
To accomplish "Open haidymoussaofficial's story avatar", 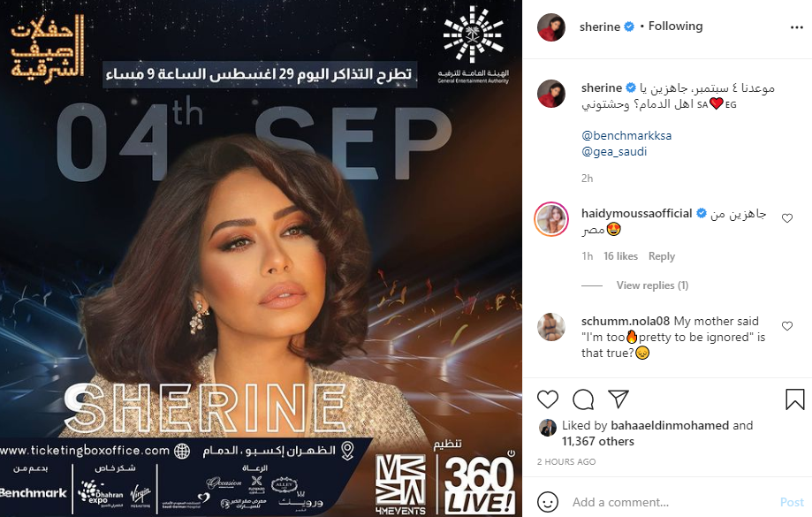I will click(551, 219).
